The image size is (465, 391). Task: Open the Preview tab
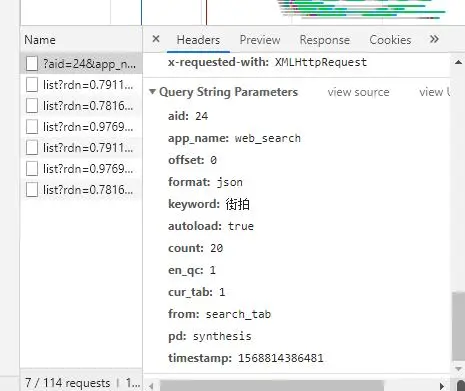[x=260, y=40]
